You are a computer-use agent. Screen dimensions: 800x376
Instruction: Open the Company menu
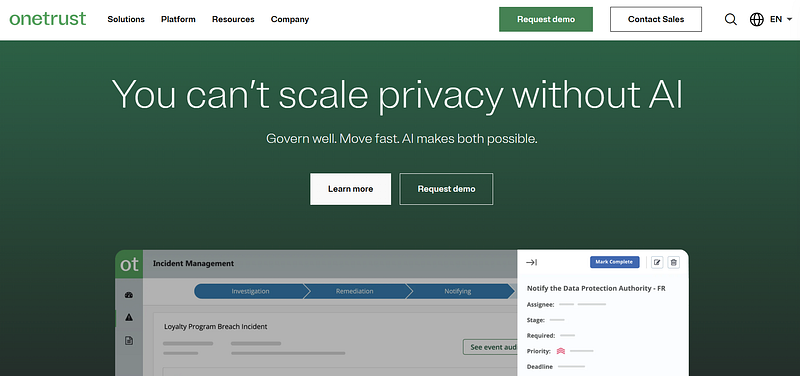tap(290, 19)
